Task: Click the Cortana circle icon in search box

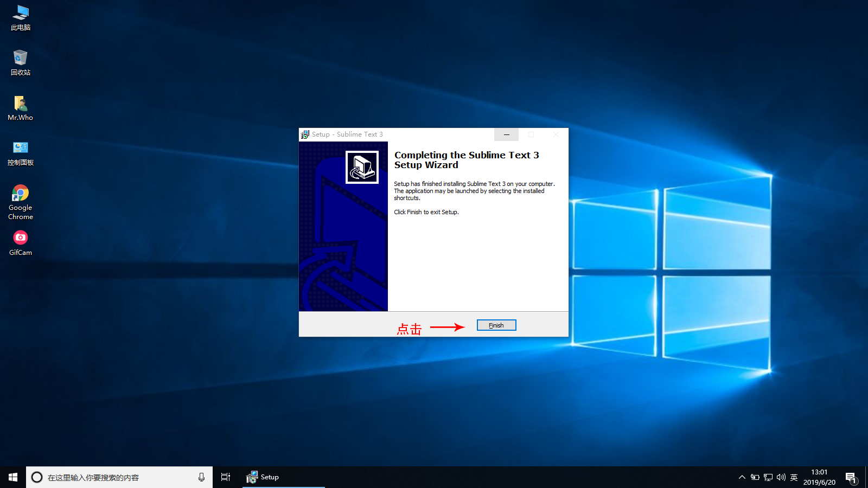Action: [37, 477]
